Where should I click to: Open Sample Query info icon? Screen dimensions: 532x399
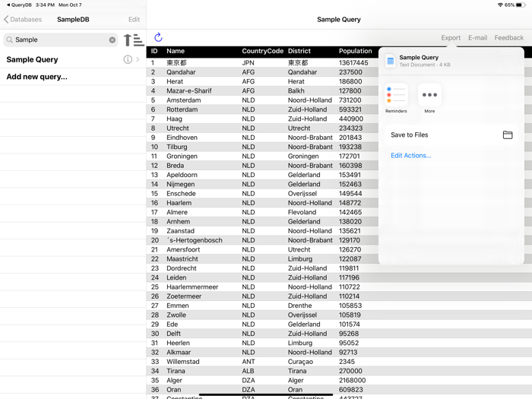128,60
